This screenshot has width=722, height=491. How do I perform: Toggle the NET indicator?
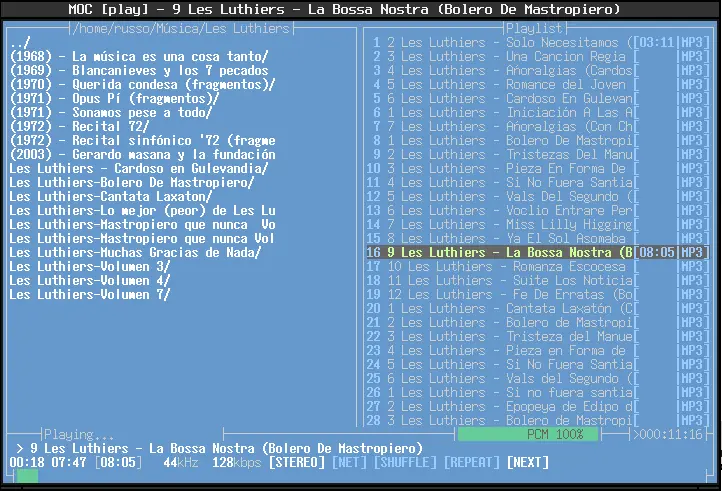(x=349, y=462)
